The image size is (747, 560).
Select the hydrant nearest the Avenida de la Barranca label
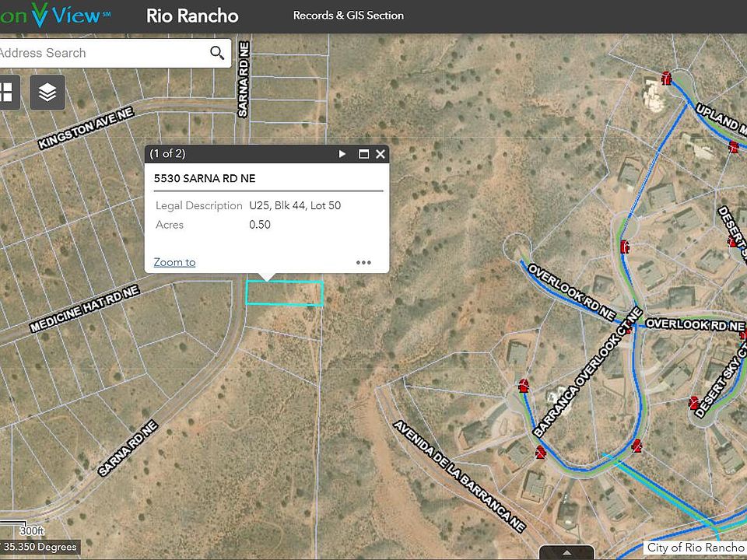click(540, 452)
